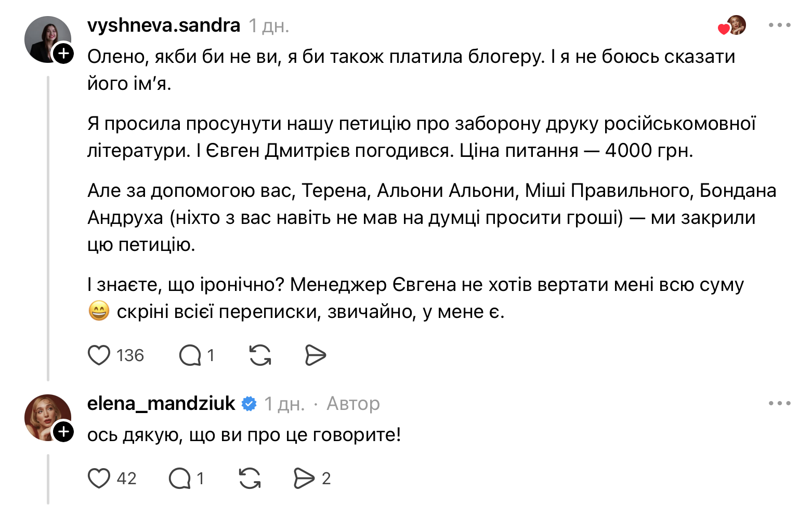Click elena_mandziuk's blue verified badge
The width and height of the screenshot is (812, 505).
coord(250,404)
